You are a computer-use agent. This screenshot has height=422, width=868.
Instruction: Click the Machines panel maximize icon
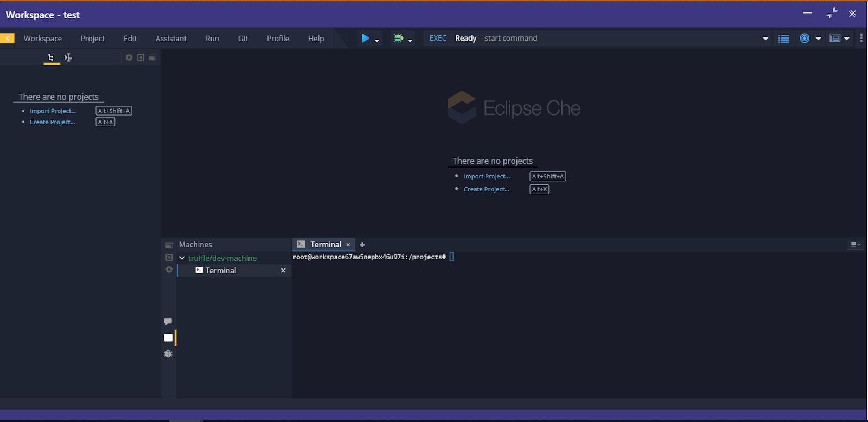point(169,245)
